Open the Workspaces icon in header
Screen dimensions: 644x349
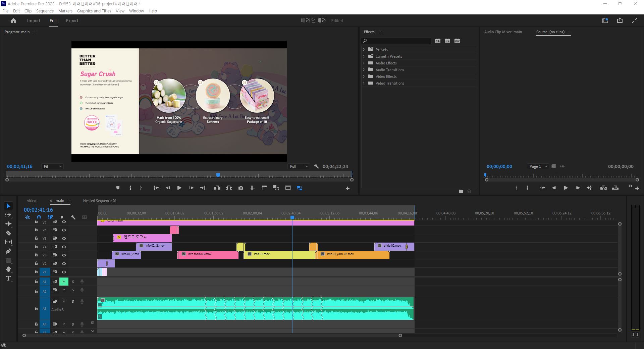click(x=605, y=20)
